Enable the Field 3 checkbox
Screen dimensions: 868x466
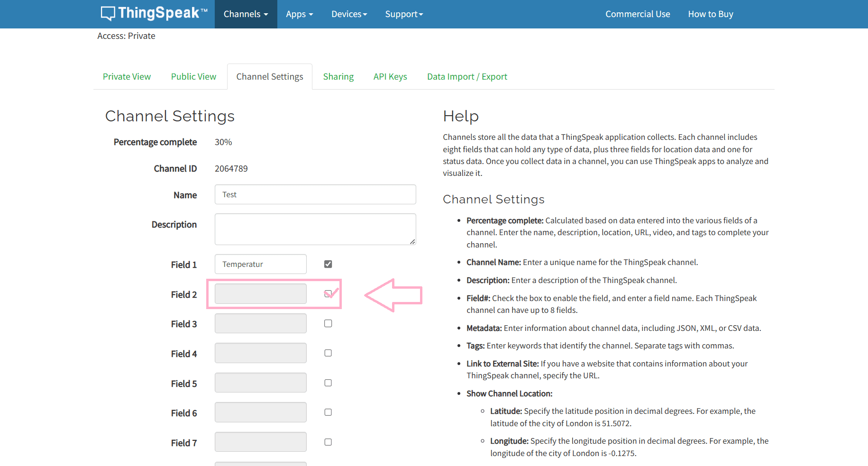pyautogui.click(x=328, y=323)
